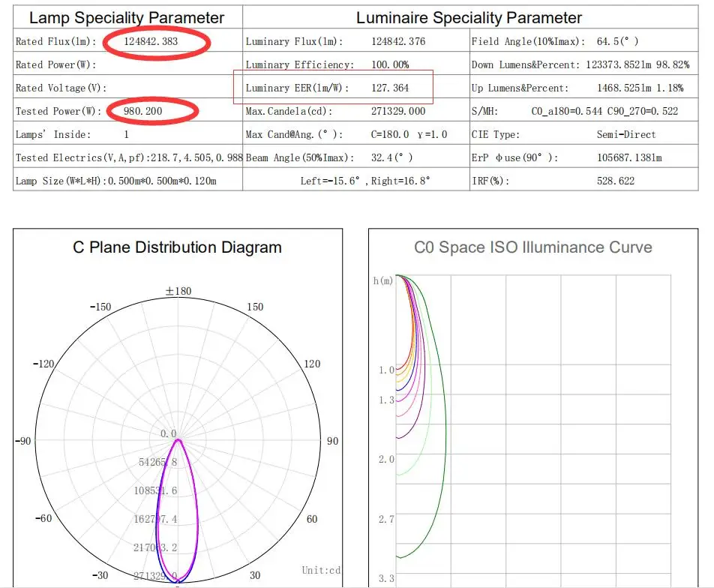Click the Tested Power value 980.200
Viewport: 714px width, 588px height.
[143, 111]
